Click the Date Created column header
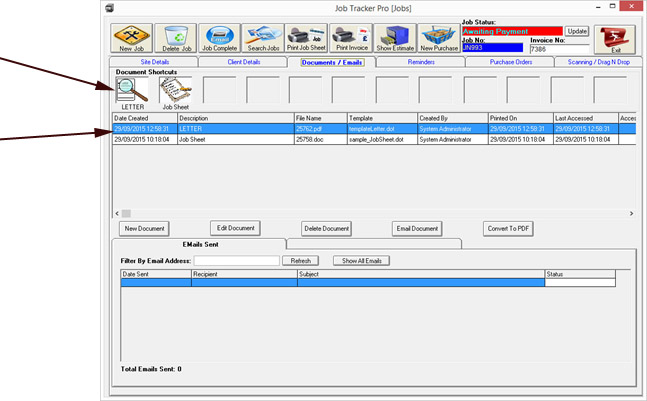647x401 pixels. 145,118
